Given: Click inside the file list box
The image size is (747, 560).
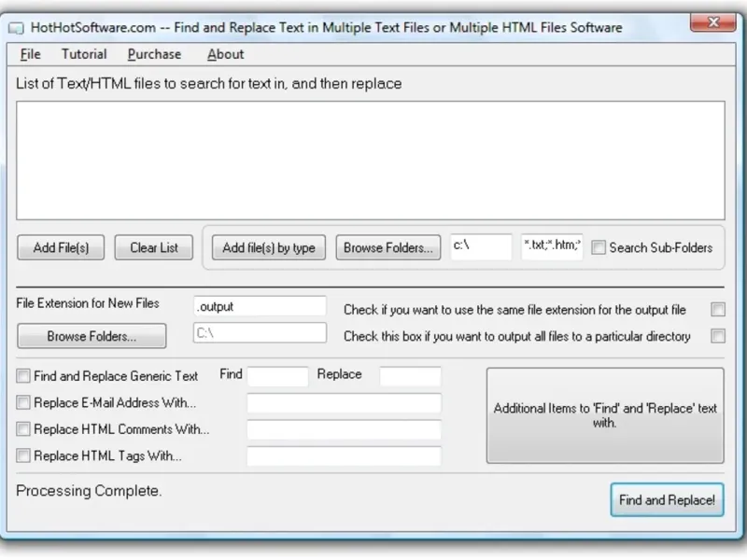Looking at the screenshot, I should (x=371, y=161).
